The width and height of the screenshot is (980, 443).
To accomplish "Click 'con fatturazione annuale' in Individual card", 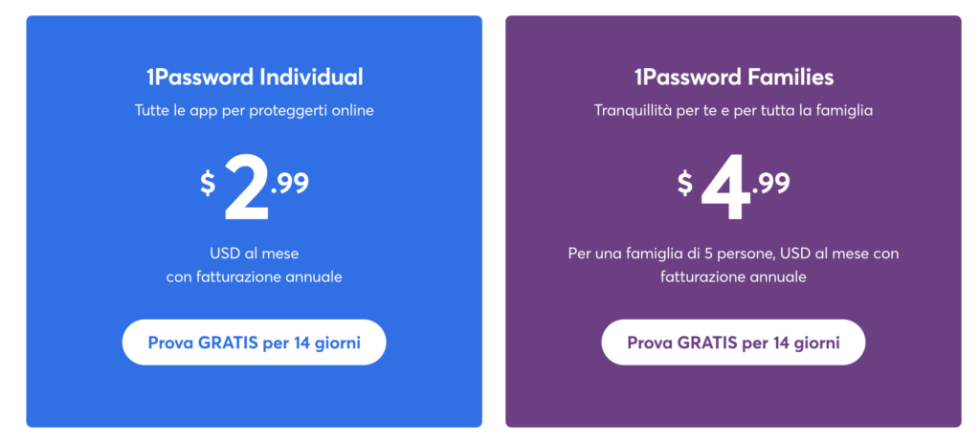I will (x=254, y=277).
